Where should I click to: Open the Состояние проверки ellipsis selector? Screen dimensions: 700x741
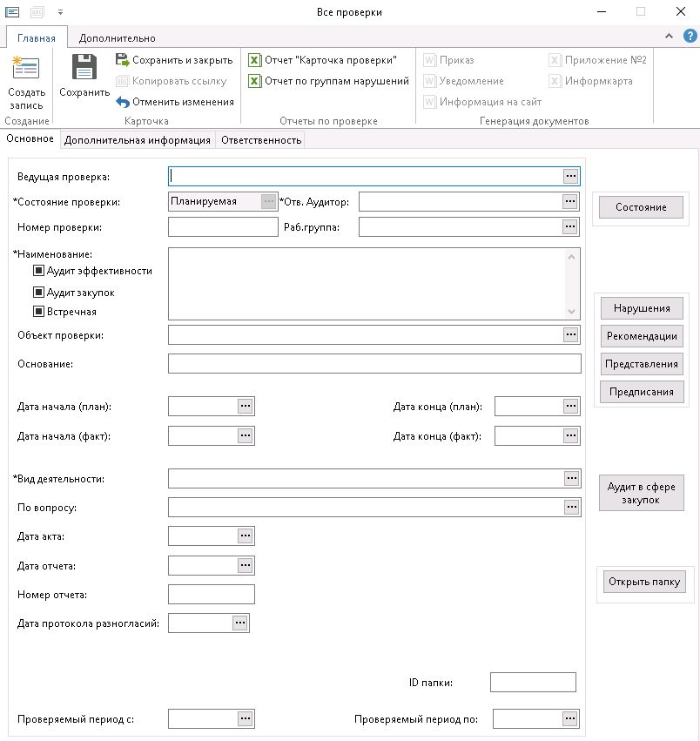268,201
